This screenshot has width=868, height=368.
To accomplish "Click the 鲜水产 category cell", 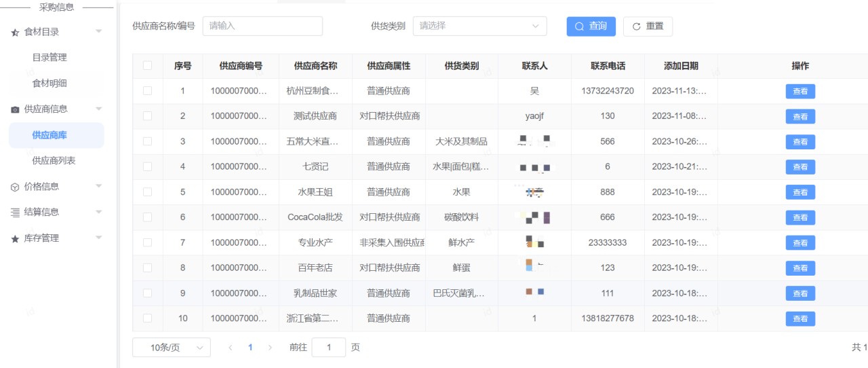I will coord(461,243).
